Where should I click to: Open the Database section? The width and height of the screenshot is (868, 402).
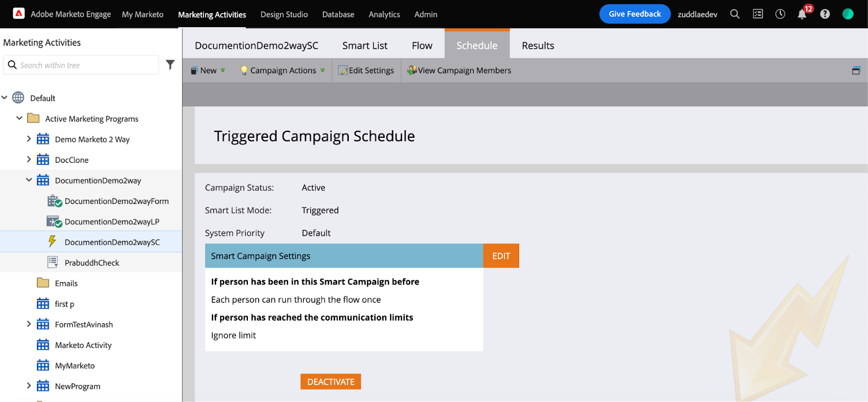click(338, 15)
